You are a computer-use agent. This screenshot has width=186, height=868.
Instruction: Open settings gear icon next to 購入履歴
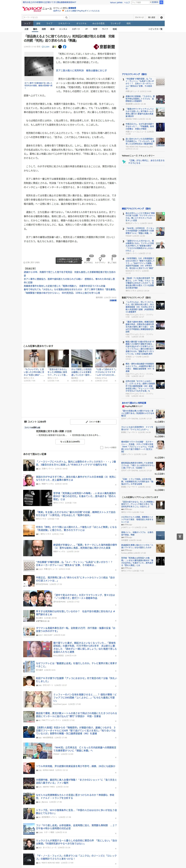pos(161,18)
